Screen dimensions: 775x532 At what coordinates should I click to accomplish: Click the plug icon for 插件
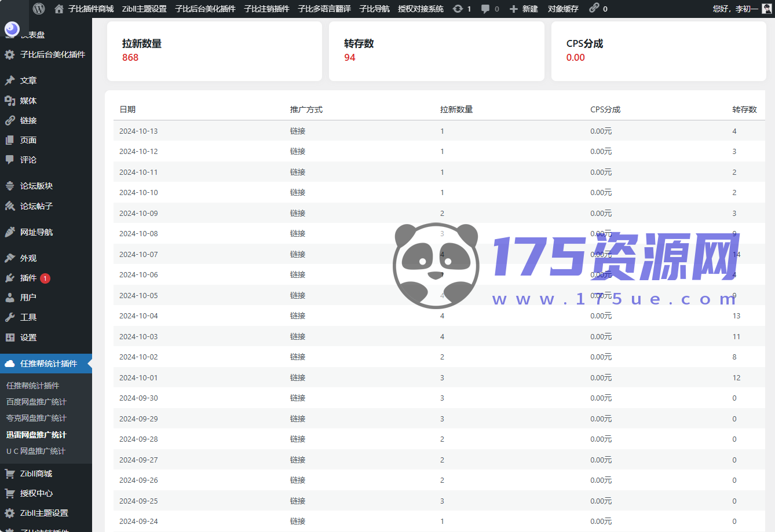pos(10,278)
